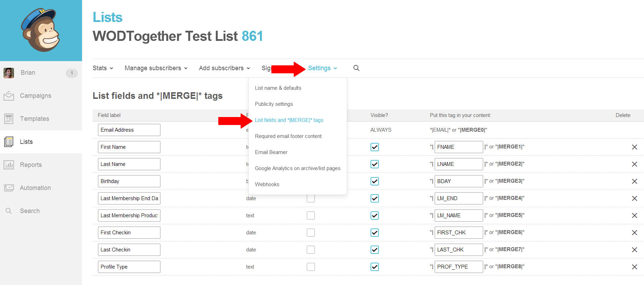The height and width of the screenshot is (285, 644).
Task: Click Brian's profile avatar
Action: tap(9, 73)
